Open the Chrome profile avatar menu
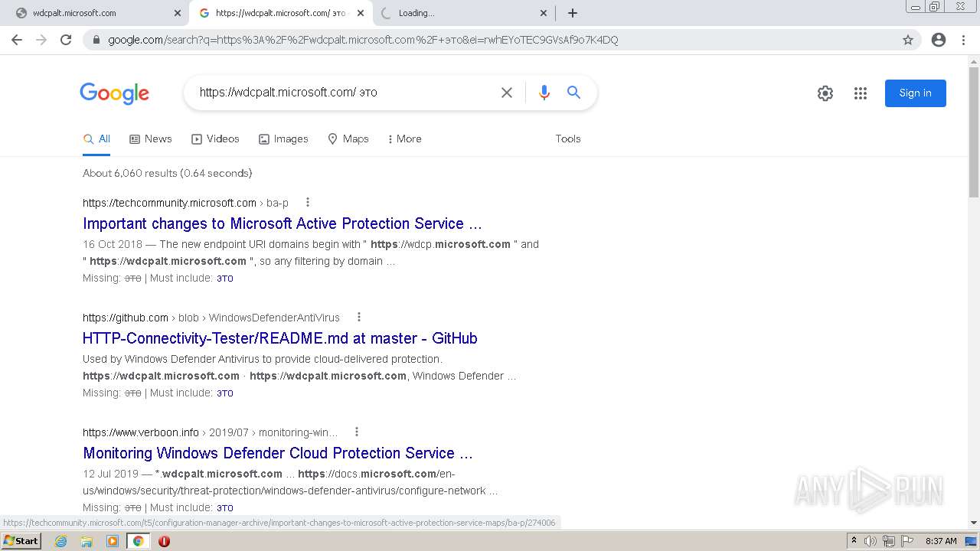980x551 pixels. [939, 40]
